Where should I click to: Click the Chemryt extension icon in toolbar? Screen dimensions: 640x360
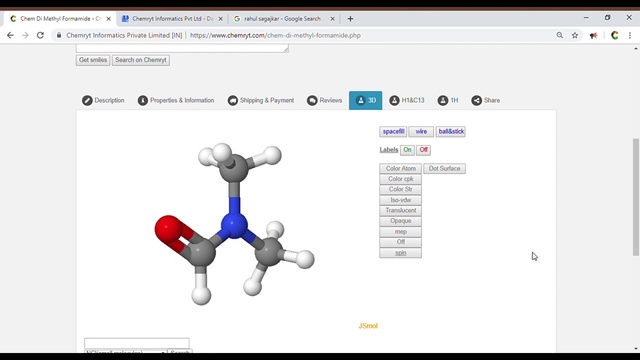coord(614,36)
